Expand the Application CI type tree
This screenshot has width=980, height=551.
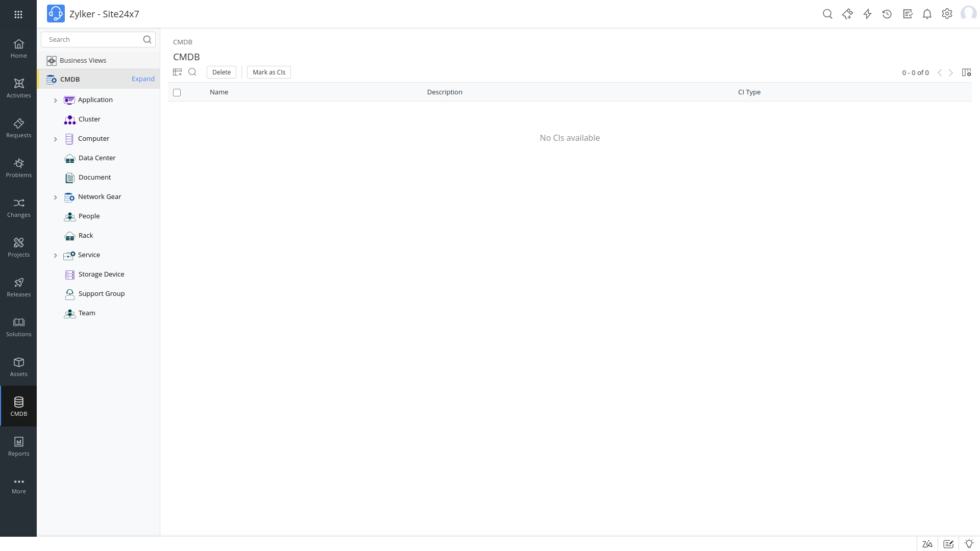point(56,99)
